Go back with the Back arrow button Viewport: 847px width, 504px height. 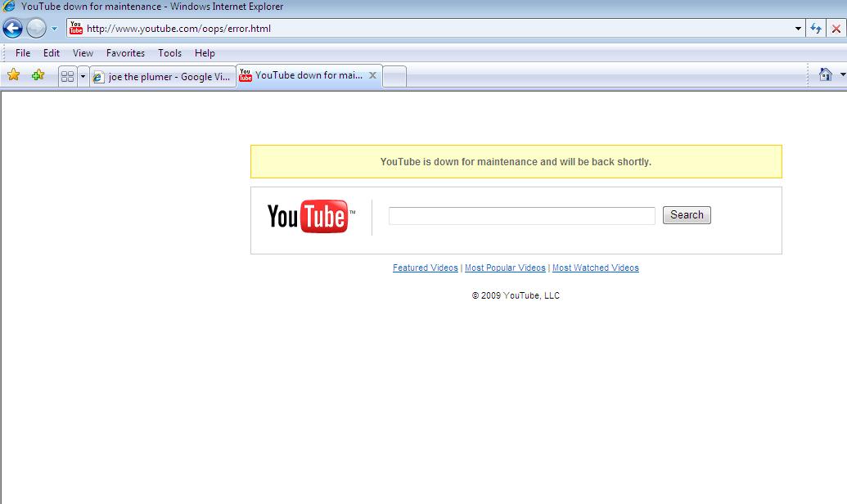coord(12,28)
